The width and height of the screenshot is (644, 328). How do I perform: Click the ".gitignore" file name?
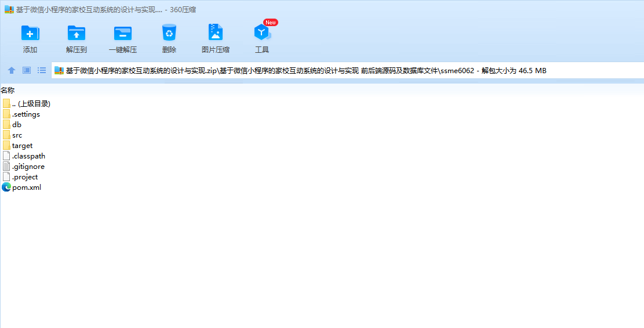click(28, 167)
